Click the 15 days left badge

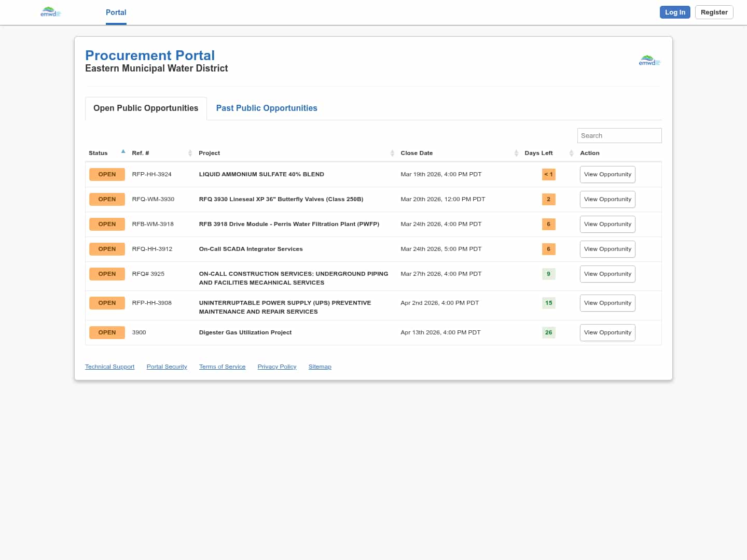click(x=548, y=303)
